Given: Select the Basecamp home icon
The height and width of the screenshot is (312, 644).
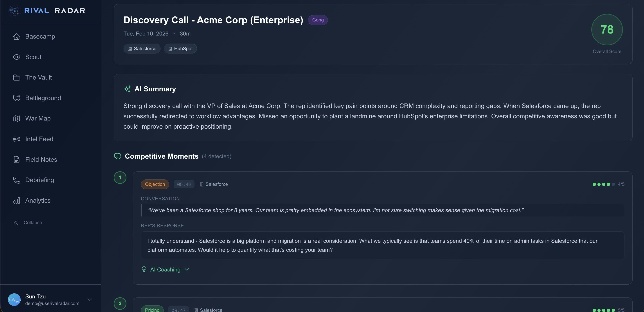Looking at the screenshot, I should coord(16,36).
